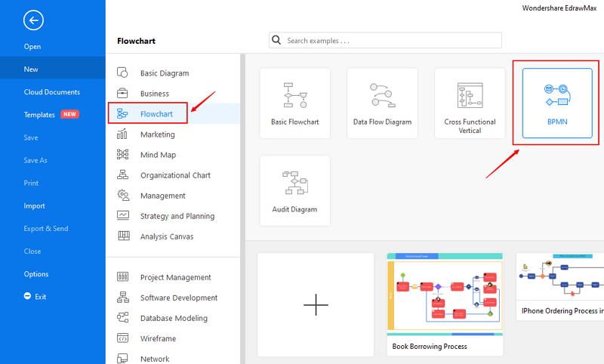Choose Print from the sidebar

click(31, 183)
